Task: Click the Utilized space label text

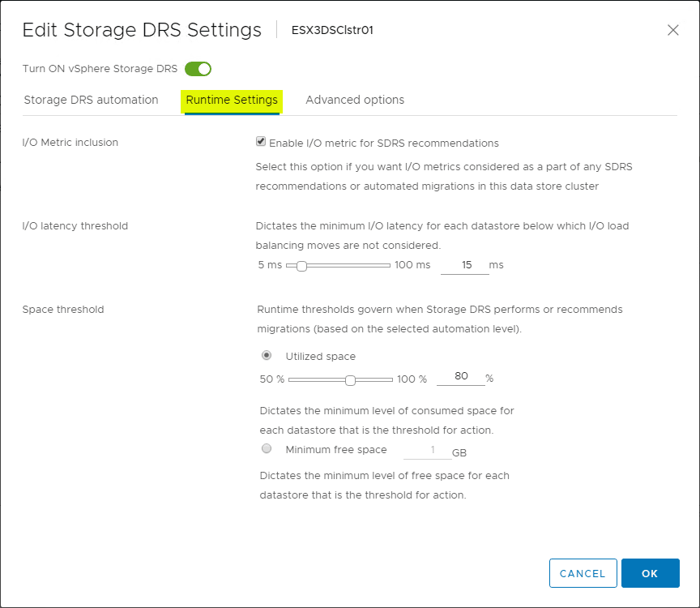Action: 320,356
